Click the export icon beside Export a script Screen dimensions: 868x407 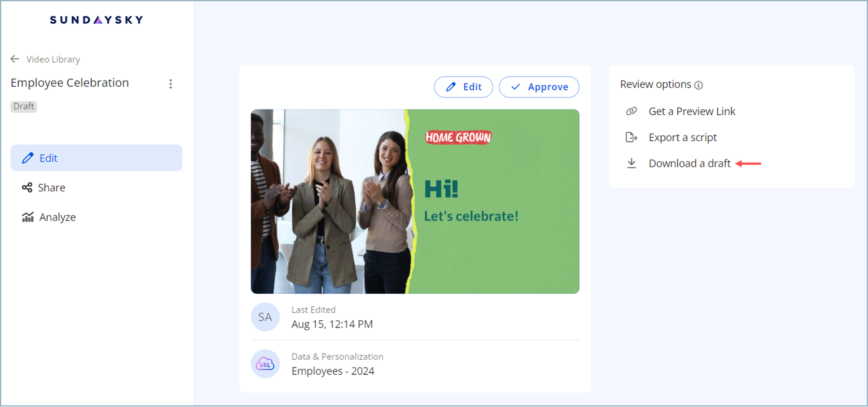coord(631,137)
